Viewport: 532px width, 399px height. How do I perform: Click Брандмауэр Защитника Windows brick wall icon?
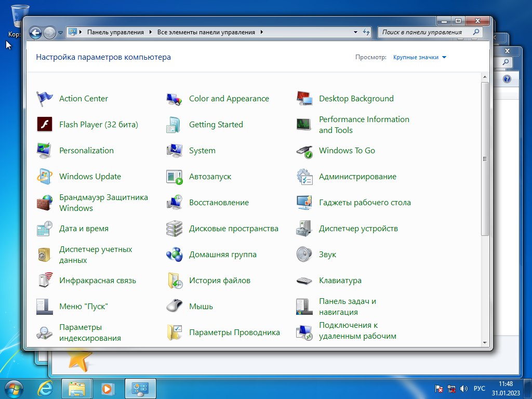pyautogui.click(x=45, y=203)
